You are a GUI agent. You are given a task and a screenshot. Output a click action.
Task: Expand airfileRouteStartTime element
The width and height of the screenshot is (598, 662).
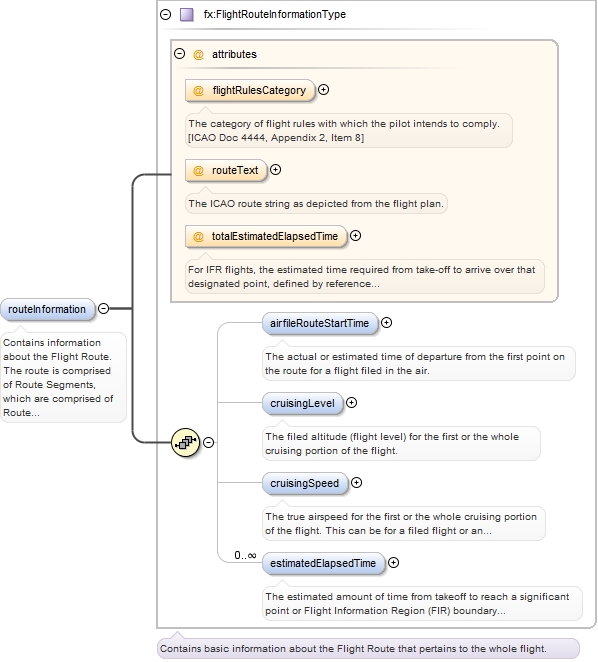pyautogui.click(x=386, y=323)
